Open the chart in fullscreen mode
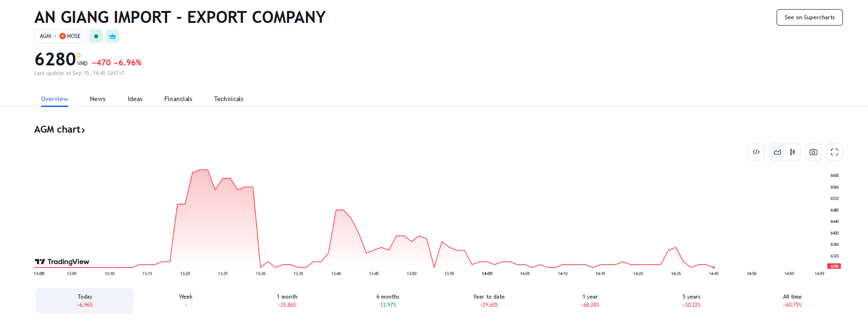 (834, 152)
